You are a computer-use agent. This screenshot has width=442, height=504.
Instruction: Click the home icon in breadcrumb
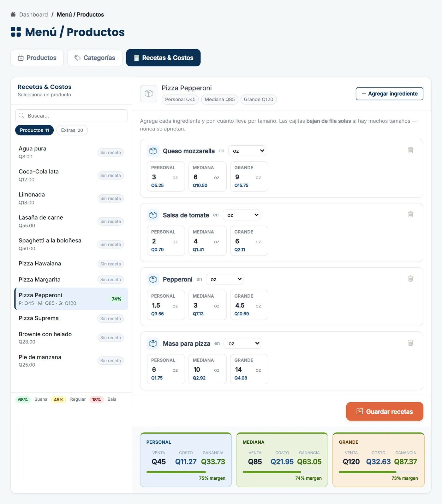(13, 15)
